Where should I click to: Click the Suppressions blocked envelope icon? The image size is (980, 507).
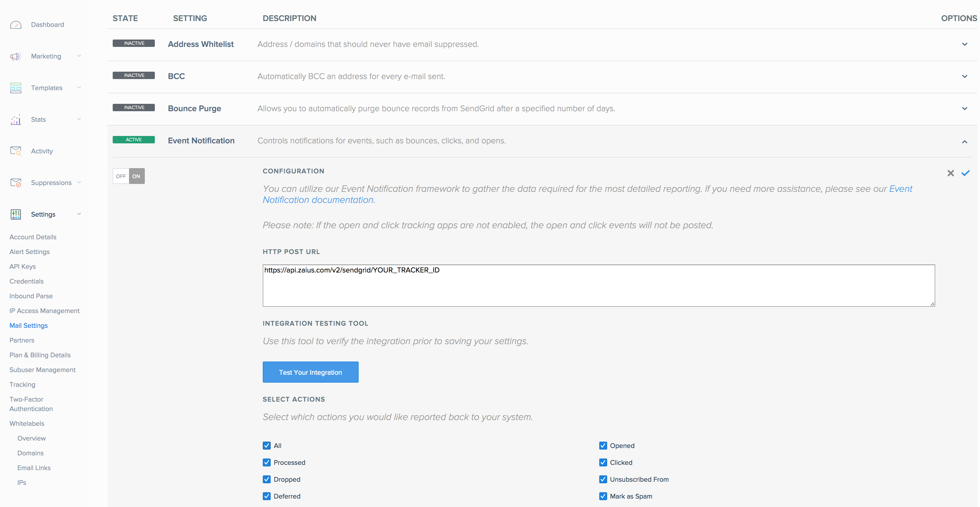[x=16, y=183]
